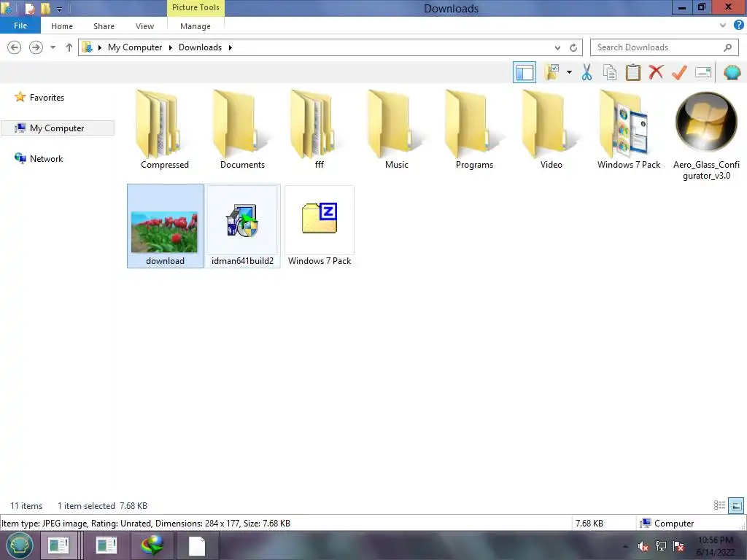The height and width of the screenshot is (560, 747).
Task: Click the clipboard Paste icon
Action: pyautogui.click(x=632, y=72)
